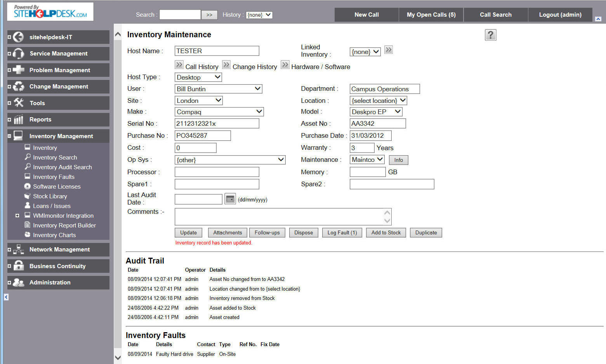Click the scroll-to-top icon beside Logout
Image resolution: width=606 pixels, height=364 pixels.
(598, 19)
